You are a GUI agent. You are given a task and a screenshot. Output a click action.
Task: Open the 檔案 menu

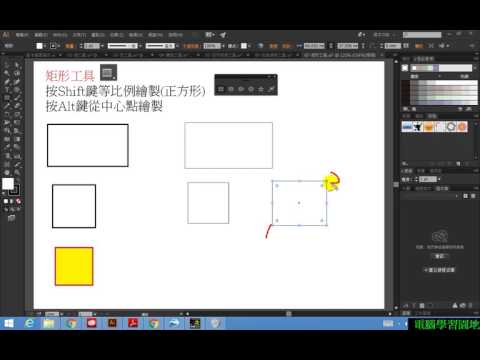click(x=22, y=35)
